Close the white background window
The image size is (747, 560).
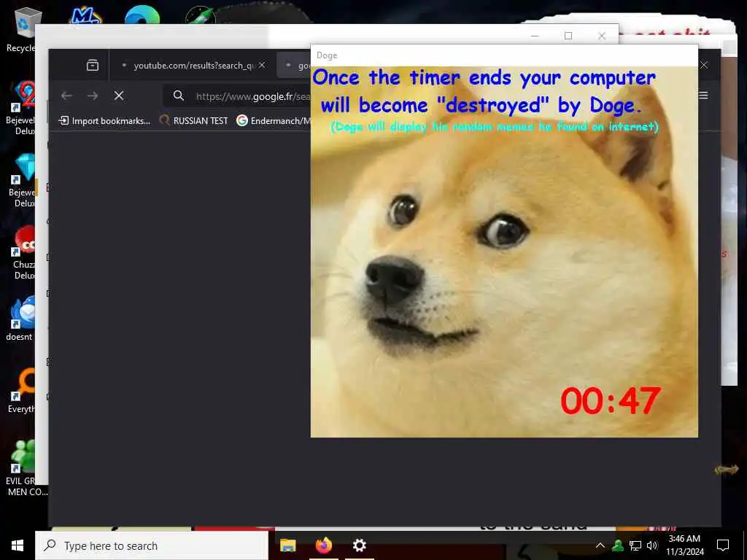pos(602,36)
